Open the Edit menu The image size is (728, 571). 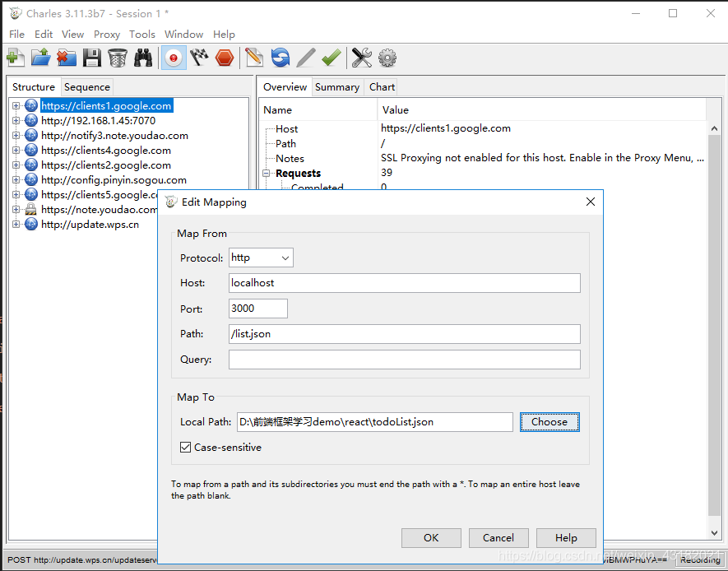coord(43,35)
